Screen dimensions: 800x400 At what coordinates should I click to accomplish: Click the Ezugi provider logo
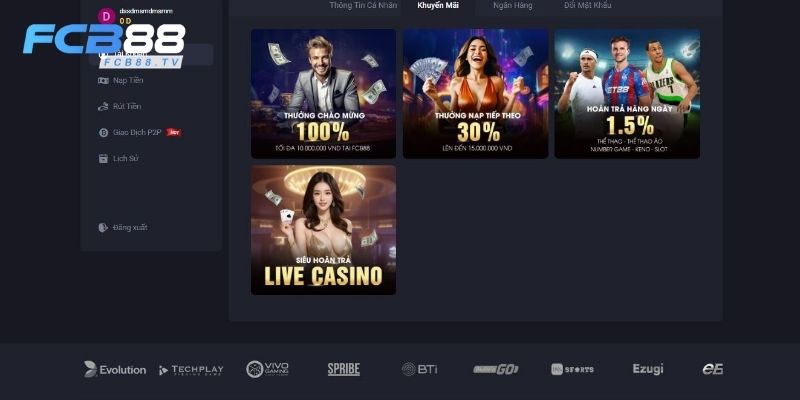click(x=647, y=369)
